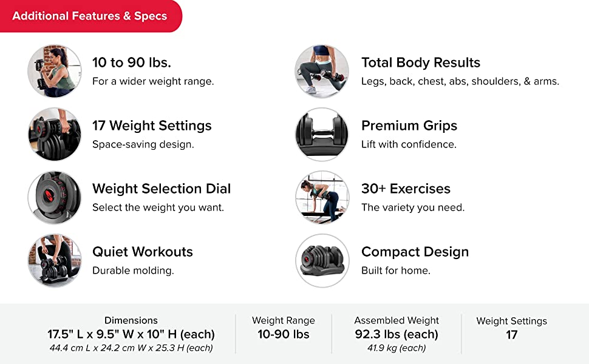Select the 30+ Exercises circular image

[x=322, y=197]
